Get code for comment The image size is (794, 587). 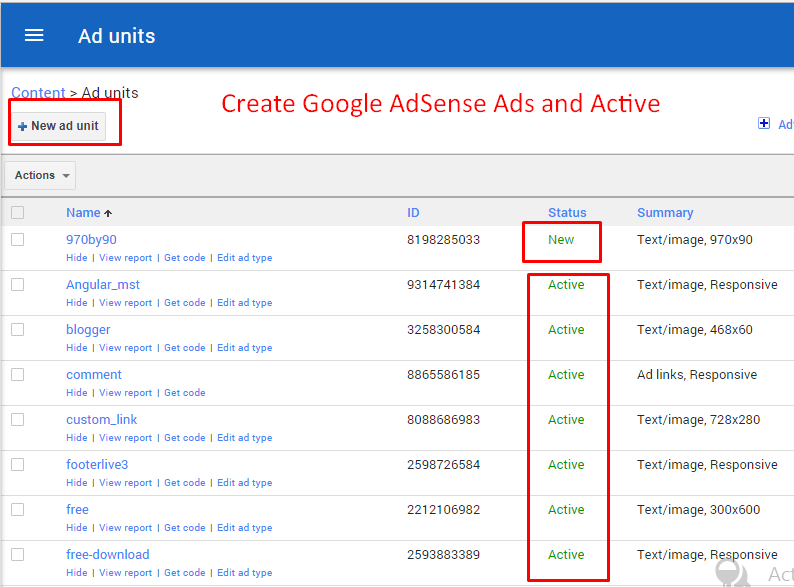click(x=185, y=393)
